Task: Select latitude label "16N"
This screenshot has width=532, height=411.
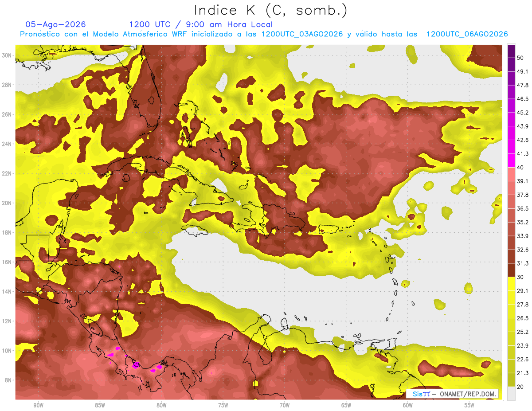Action: (x=8, y=262)
